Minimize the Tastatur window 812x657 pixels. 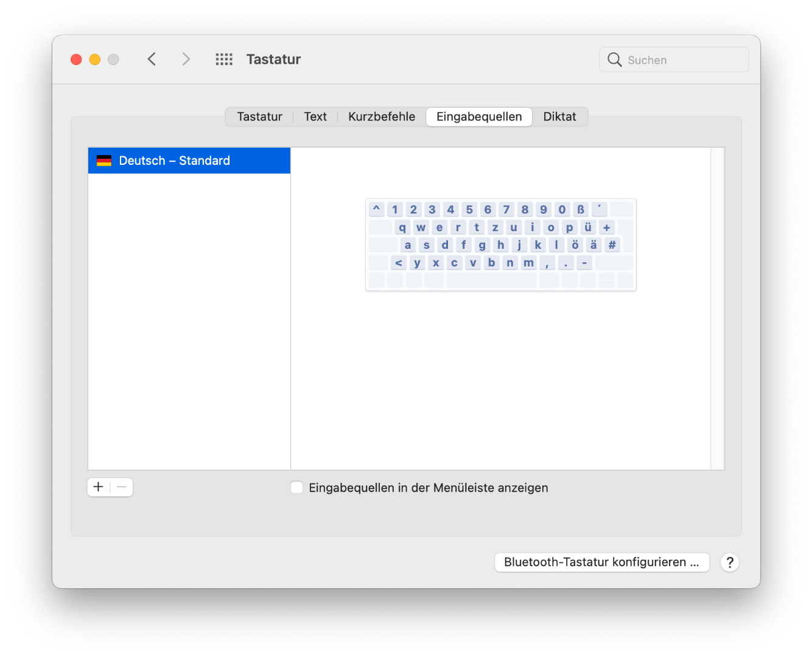[x=95, y=59]
